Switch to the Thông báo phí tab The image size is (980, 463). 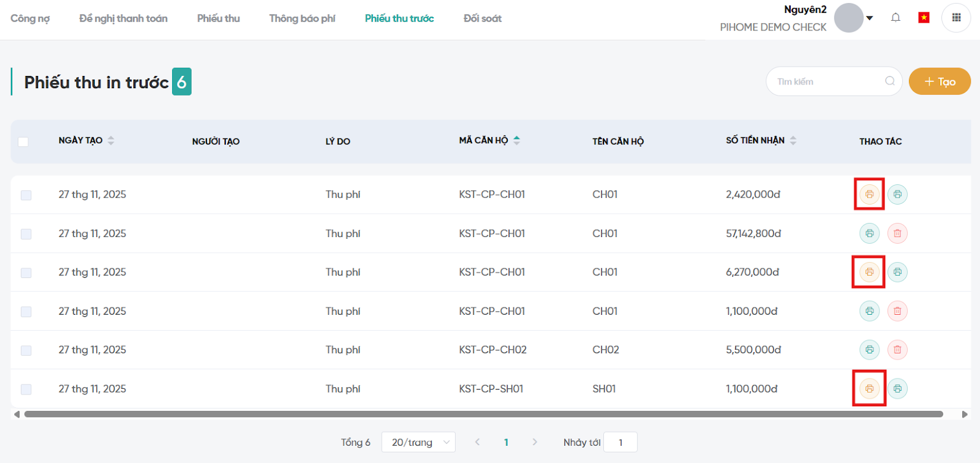tap(302, 18)
